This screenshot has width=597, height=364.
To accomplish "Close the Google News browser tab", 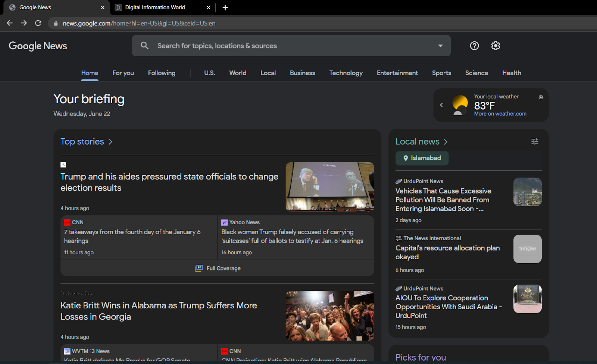I will pyautogui.click(x=103, y=7).
